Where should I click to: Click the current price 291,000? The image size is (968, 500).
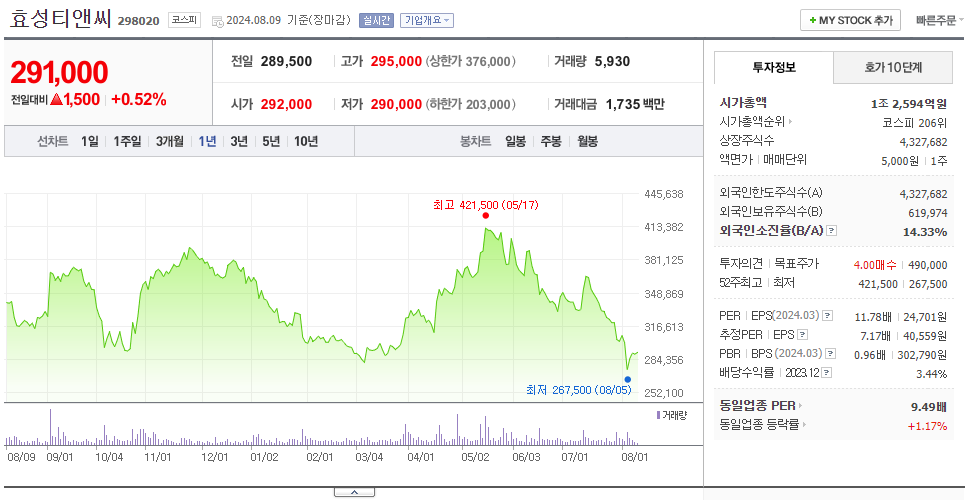[x=59, y=72]
